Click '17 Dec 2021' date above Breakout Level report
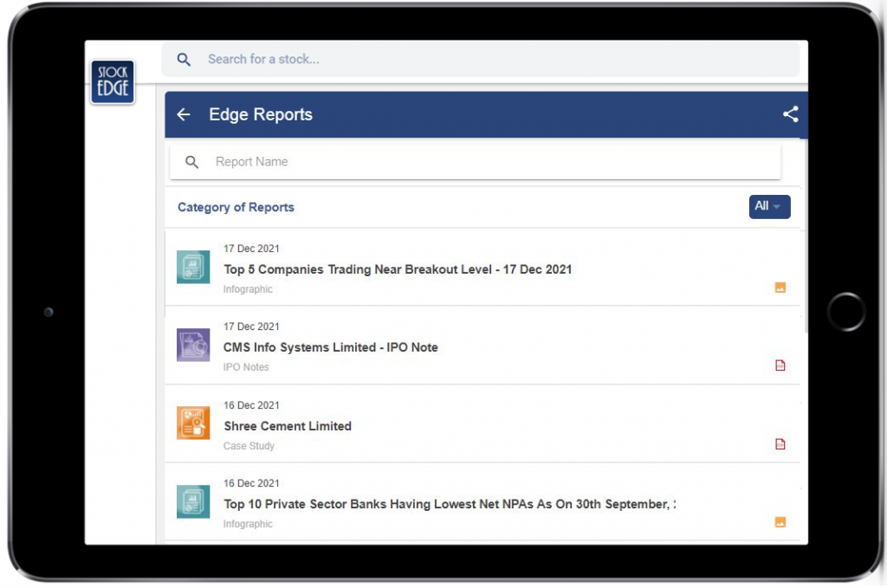 click(251, 249)
